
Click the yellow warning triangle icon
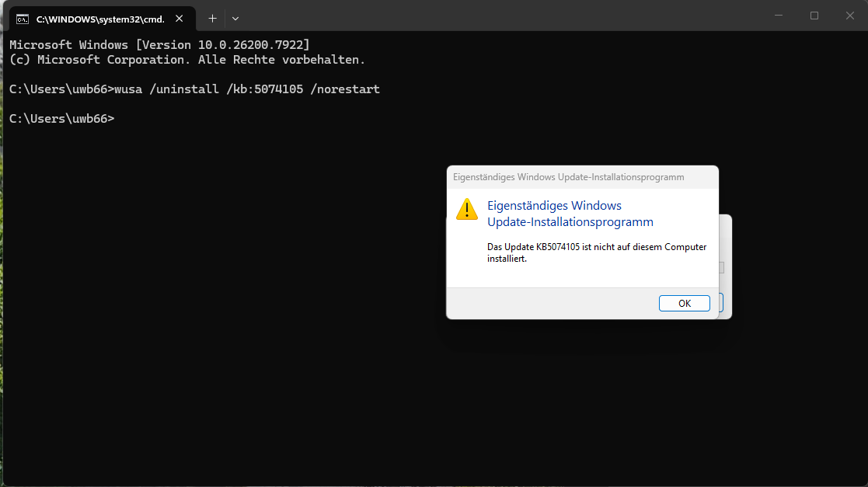coord(467,209)
